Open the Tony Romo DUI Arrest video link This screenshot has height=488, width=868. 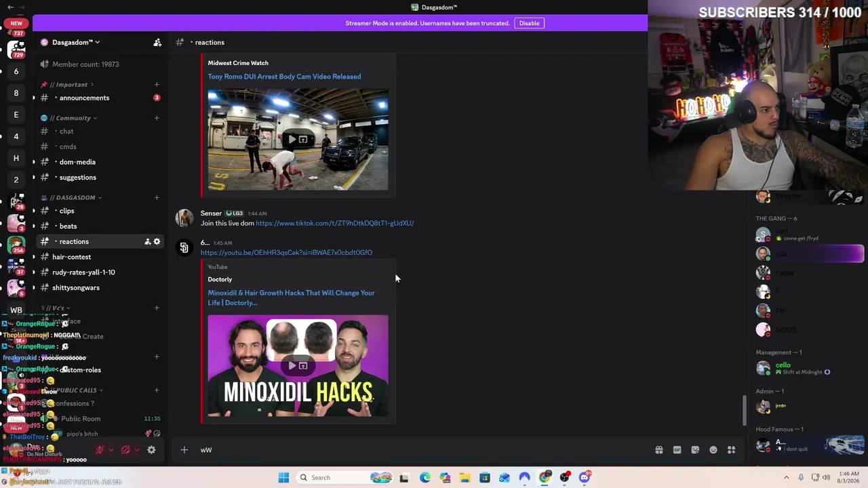(284, 77)
